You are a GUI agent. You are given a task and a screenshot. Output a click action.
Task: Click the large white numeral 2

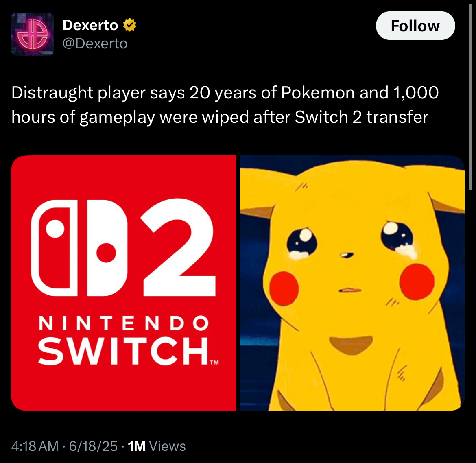pos(178,247)
